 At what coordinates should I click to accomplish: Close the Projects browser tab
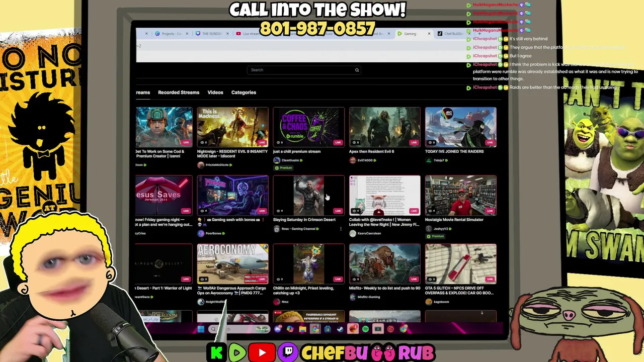coord(187,34)
